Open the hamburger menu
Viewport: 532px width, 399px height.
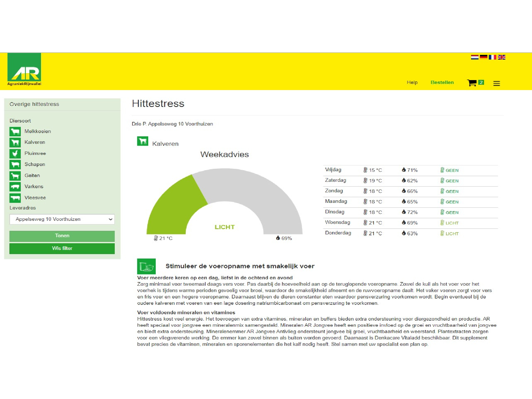tap(497, 83)
